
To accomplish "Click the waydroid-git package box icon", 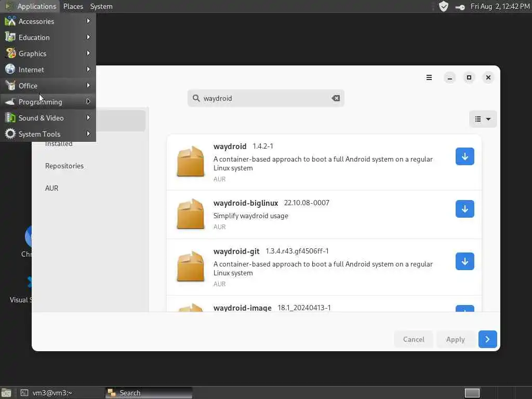I will [191, 267].
